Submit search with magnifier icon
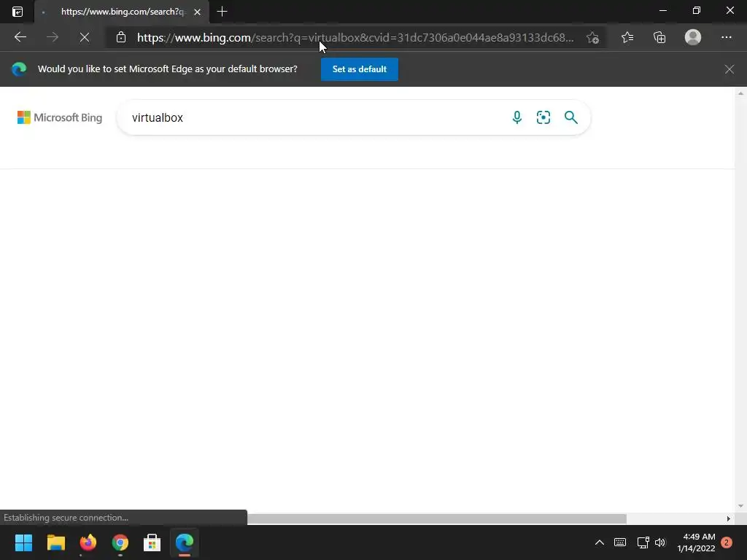 tap(570, 117)
